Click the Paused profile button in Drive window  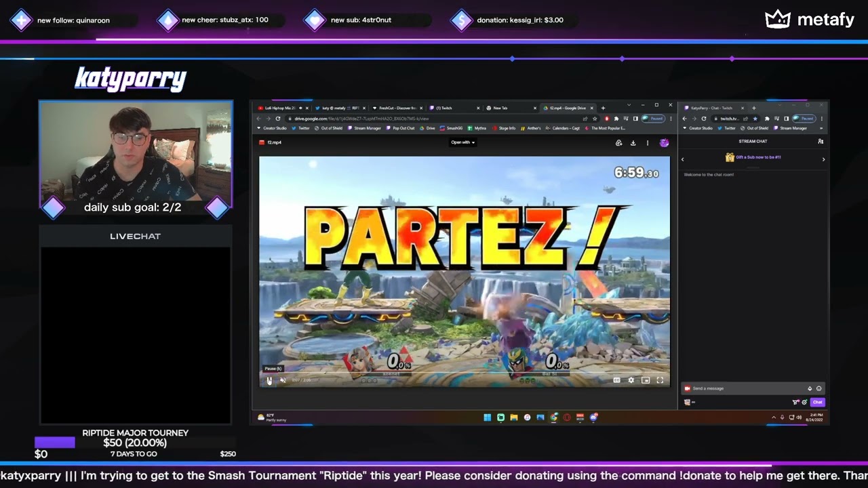coord(653,119)
